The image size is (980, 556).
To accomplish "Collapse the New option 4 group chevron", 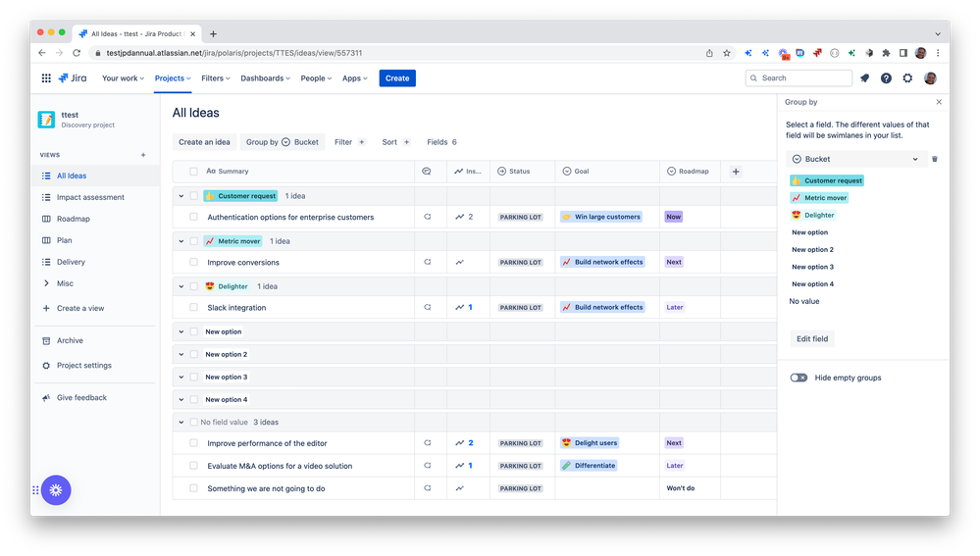I will [x=181, y=399].
